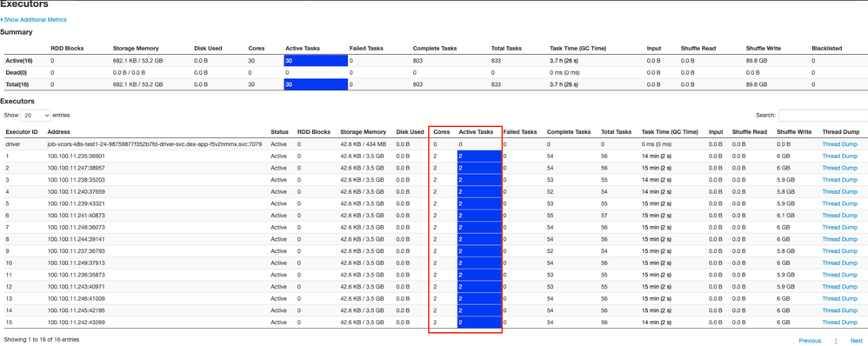Sort executors table by Failed Tasks header
Image resolution: width=868 pixels, height=346 pixels.
pos(520,132)
